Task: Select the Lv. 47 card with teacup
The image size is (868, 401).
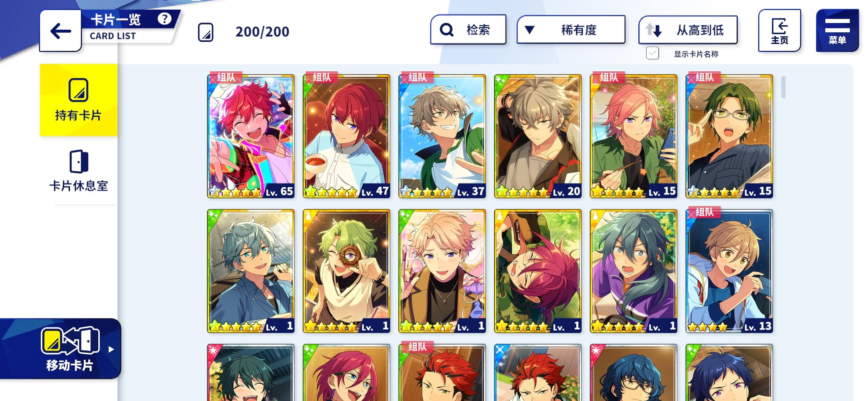Action: (x=346, y=136)
